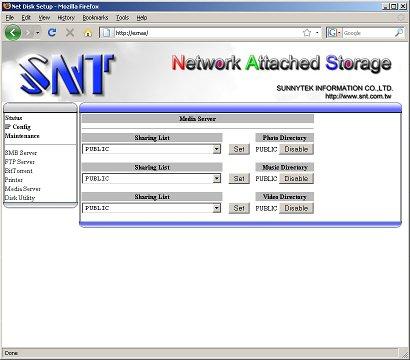The height and width of the screenshot is (360, 410).
Task: Expand the Music Directory sharing list dropdown
Action: 217,178
